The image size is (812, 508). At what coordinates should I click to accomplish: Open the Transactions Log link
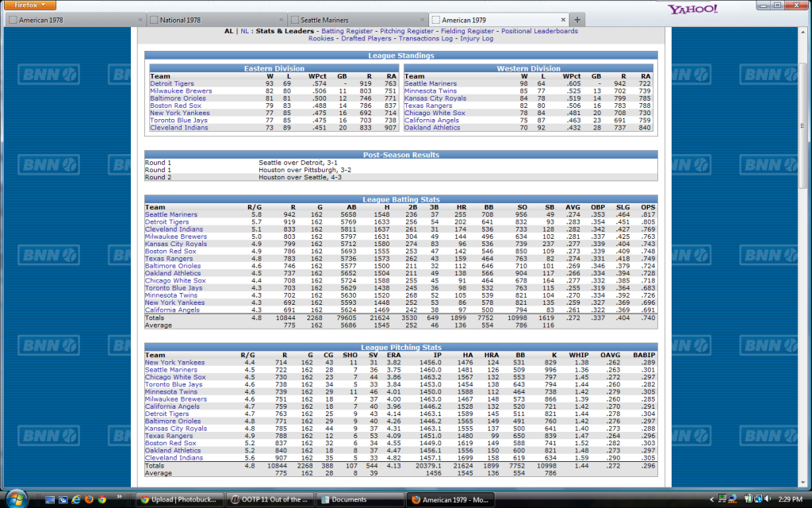[425, 38]
